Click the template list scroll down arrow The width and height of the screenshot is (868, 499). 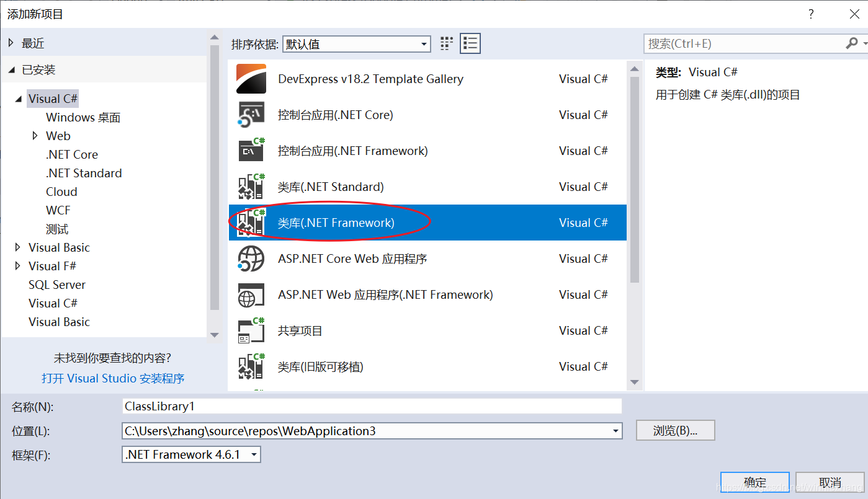[634, 382]
